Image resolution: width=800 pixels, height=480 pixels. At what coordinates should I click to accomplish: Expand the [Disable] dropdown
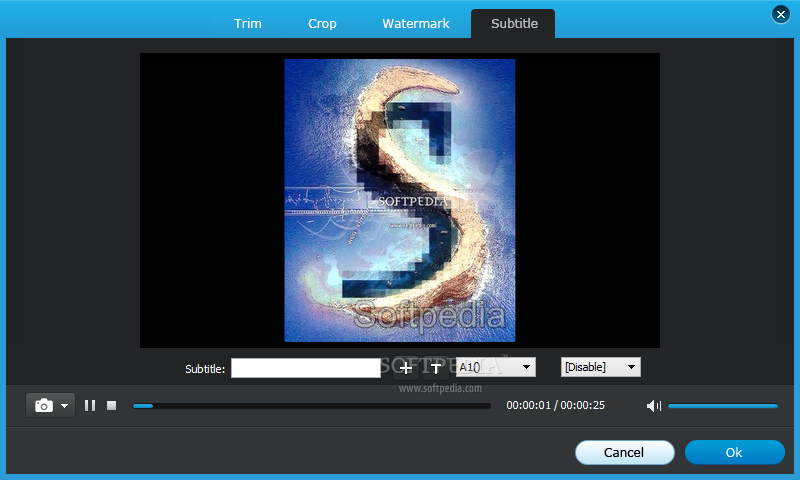click(601, 367)
